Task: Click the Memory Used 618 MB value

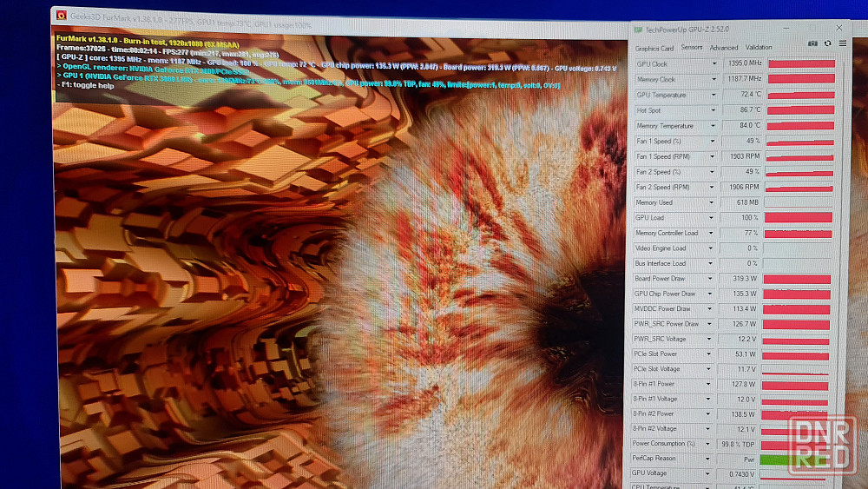Action: (743, 202)
